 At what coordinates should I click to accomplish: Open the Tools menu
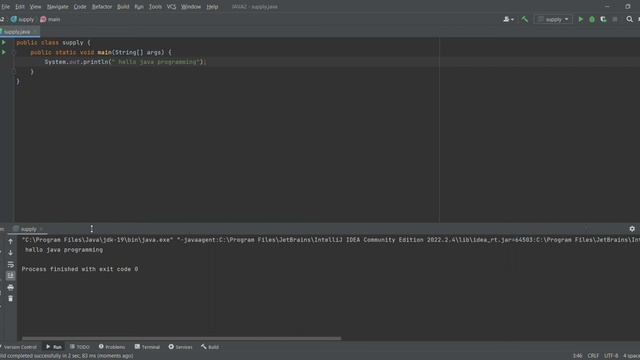(x=155, y=7)
